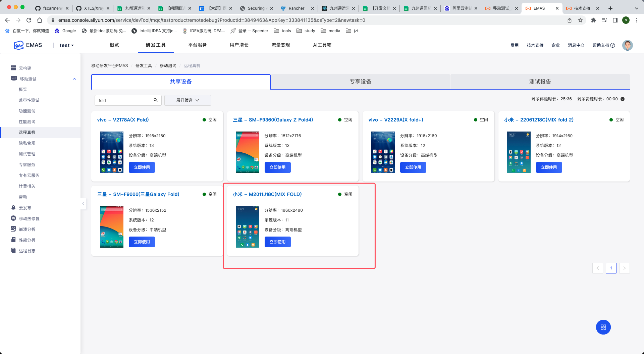Open the vivo V2178A(X Fold) device screenshot thumbnail
The image size is (644, 354).
coord(112,152)
